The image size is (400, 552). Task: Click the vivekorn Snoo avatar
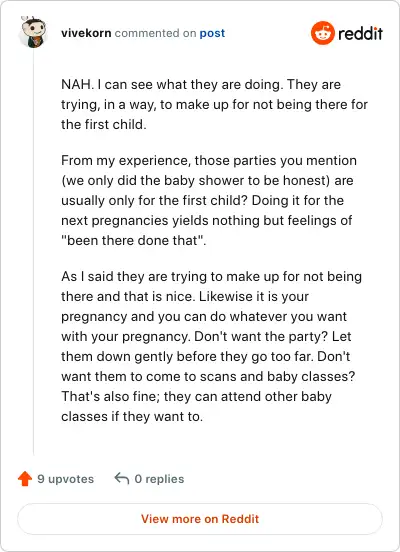coord(33,32)
